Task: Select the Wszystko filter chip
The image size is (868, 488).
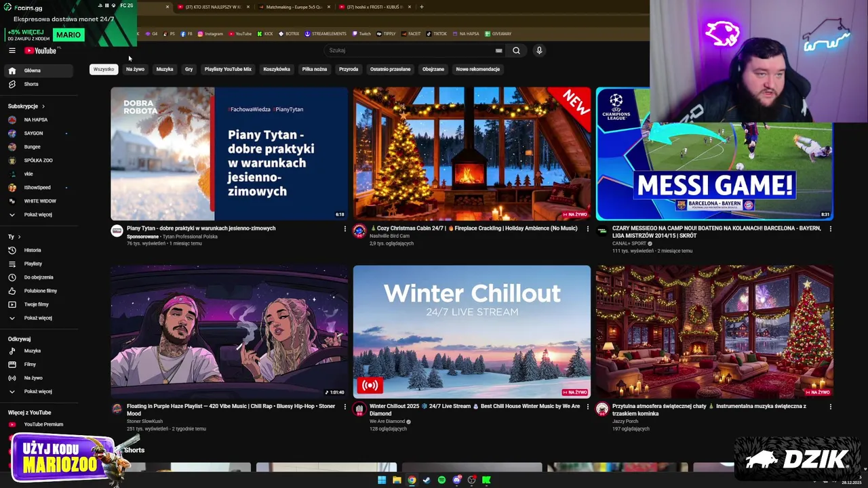Action: tap(104, 69)
